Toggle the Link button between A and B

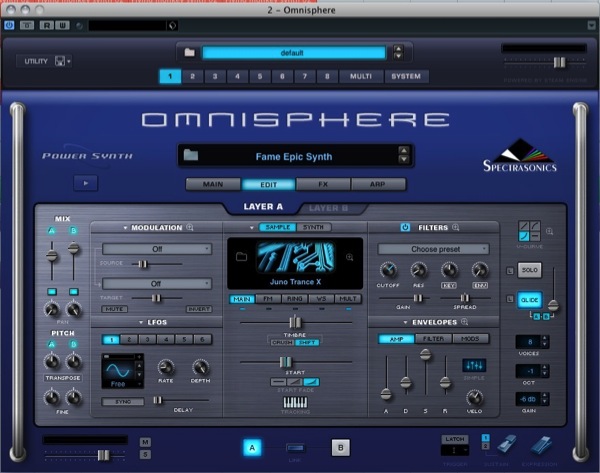coord(295,447)
